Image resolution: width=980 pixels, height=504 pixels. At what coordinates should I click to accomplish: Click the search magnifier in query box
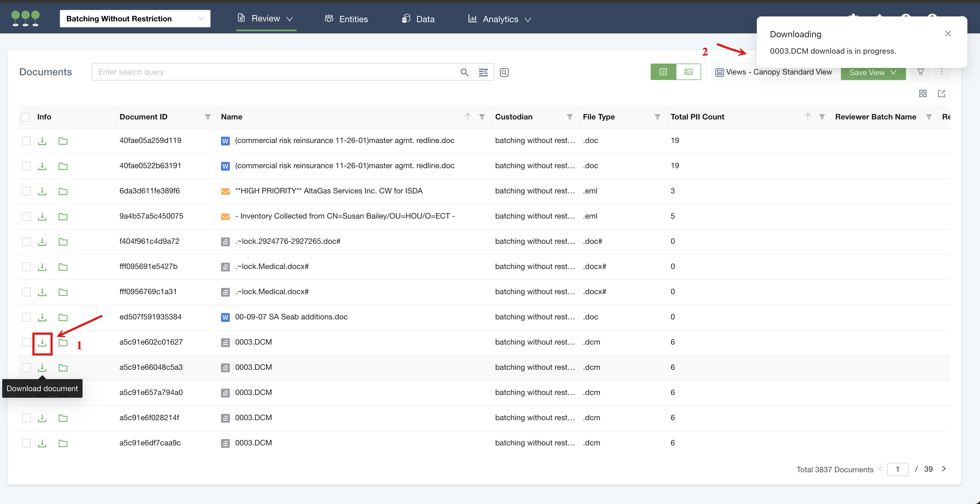464,72
